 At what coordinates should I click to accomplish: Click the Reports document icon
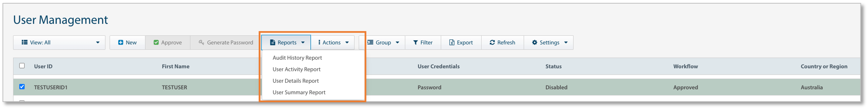pyautogui.click(x=273, y=42)
